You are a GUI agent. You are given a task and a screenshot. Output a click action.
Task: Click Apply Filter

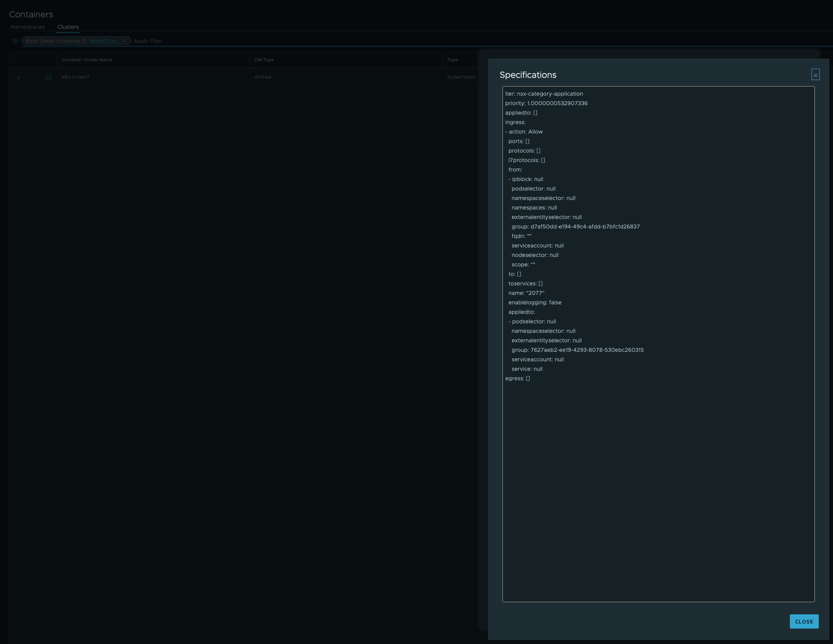(x=147, y=41)
